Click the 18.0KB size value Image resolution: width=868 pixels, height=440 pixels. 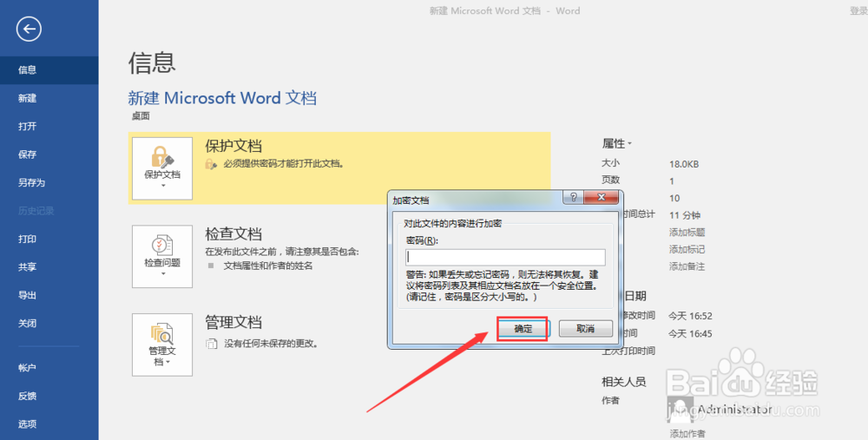[684, 164]
